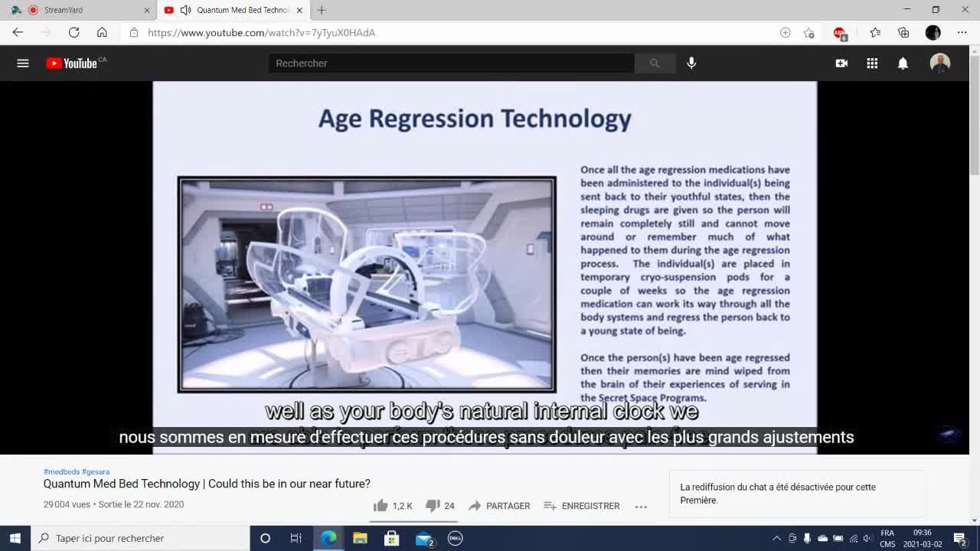Open Microsoft Store from the taskbar

391,538
